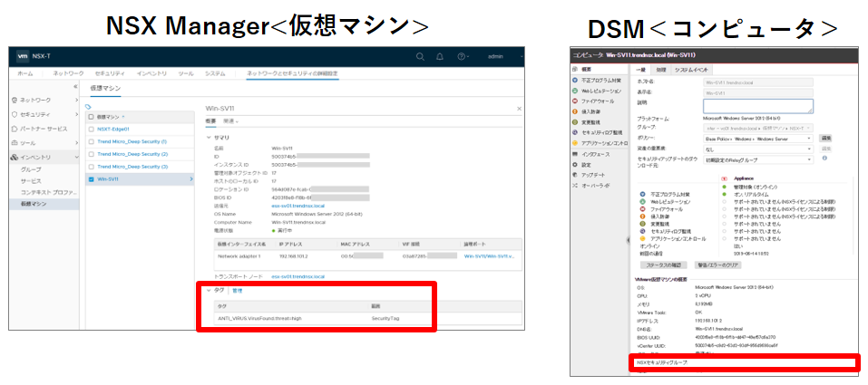The height and width of the screenshot is (385, 868).
Task: Open アップデート in the DSM sidebar
Action: (x=589, y=175)
